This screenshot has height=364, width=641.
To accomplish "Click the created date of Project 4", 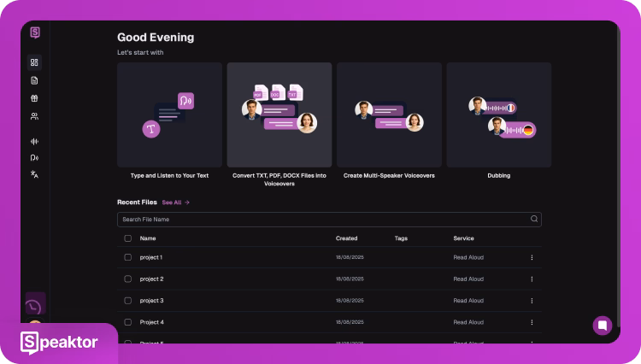I will tap(350, 322).
